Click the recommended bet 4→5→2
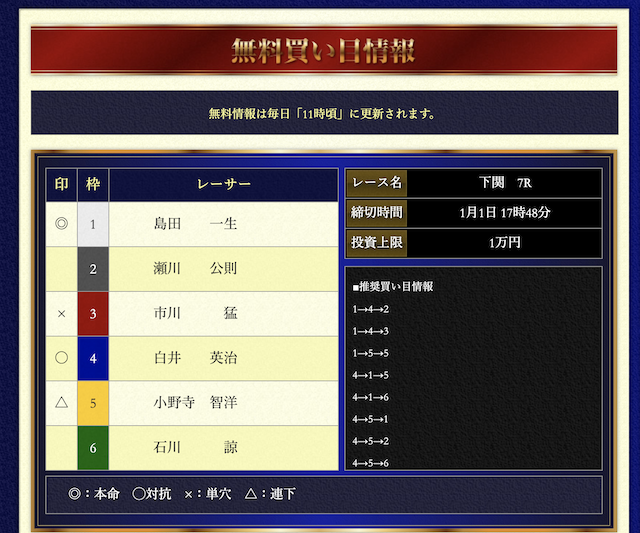 (x=371, y=442)
